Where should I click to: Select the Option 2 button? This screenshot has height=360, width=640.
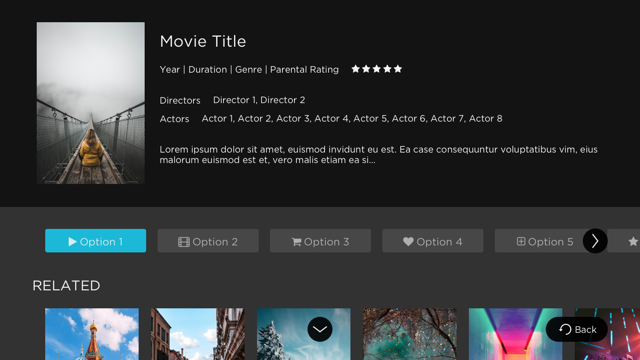[208, 241]
